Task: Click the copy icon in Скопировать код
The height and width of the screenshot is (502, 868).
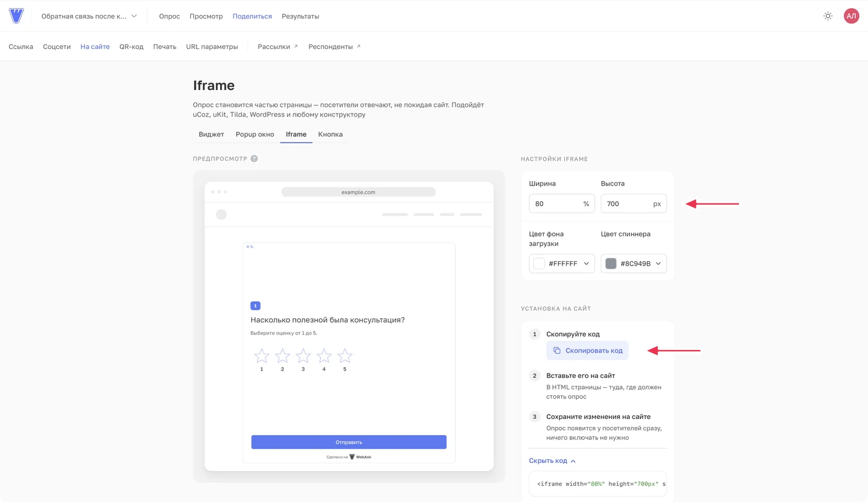Action: coord(557,351)
